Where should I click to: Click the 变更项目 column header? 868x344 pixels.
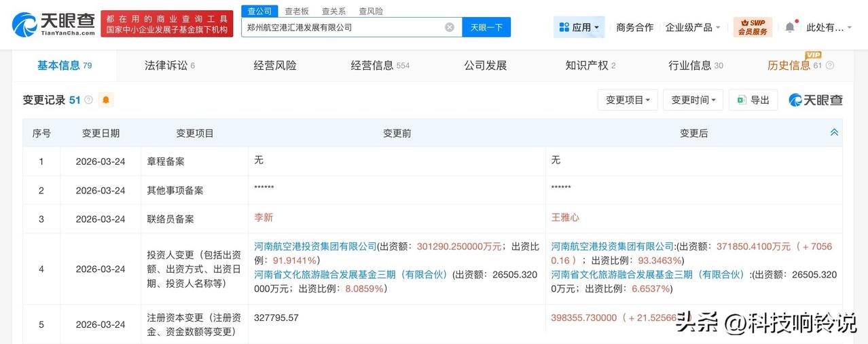[x=195, y=134]
